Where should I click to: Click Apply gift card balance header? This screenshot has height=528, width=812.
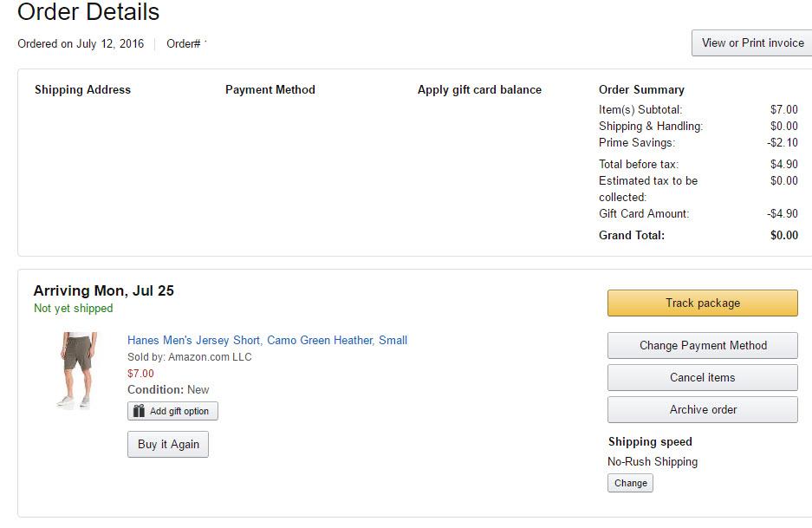click(x=479, y=89)
